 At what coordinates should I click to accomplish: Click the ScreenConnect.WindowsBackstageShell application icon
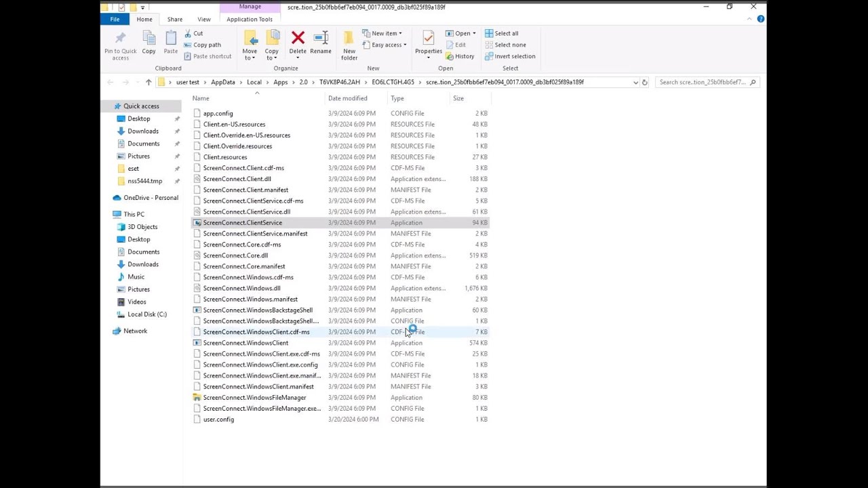click(197, 310)
